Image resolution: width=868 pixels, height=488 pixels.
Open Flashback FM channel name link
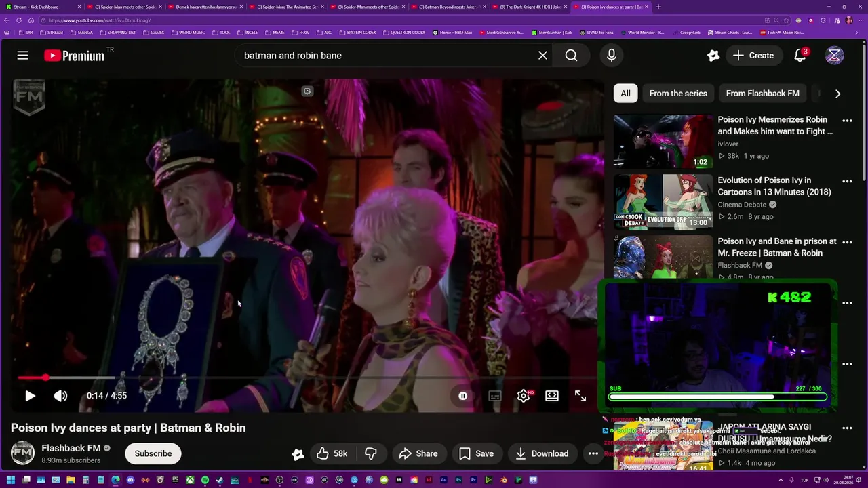(71, 448)
